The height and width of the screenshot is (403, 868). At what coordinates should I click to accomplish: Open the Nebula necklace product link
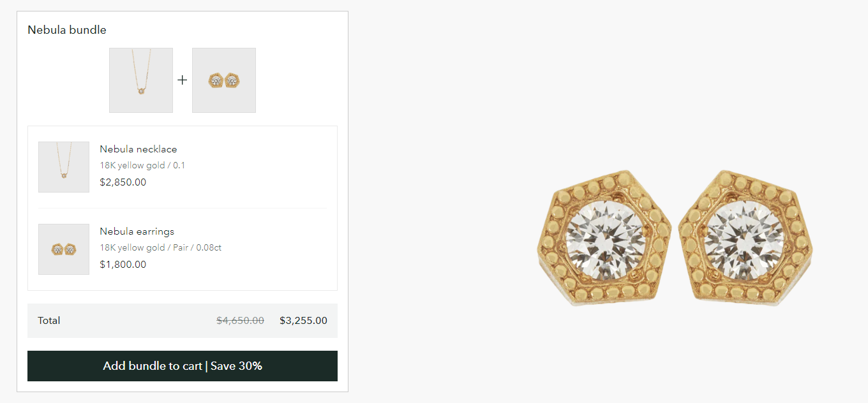pos(138,149)
